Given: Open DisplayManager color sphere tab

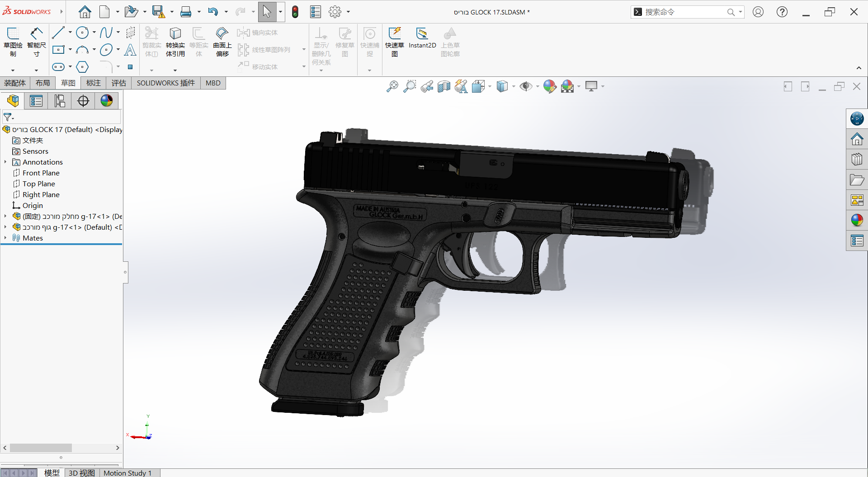Looking at the screenshot, I should coord(107,100).
